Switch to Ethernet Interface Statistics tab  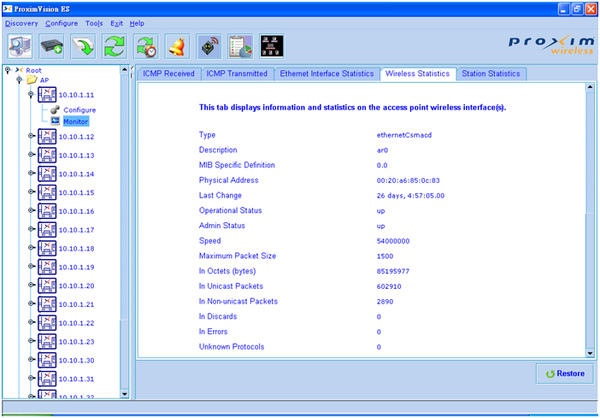[x=327, y=73]
